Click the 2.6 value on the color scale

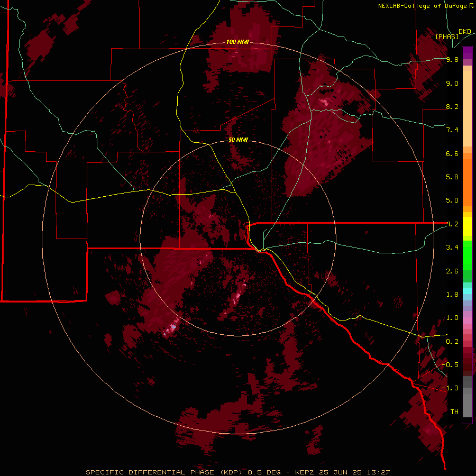452,271
